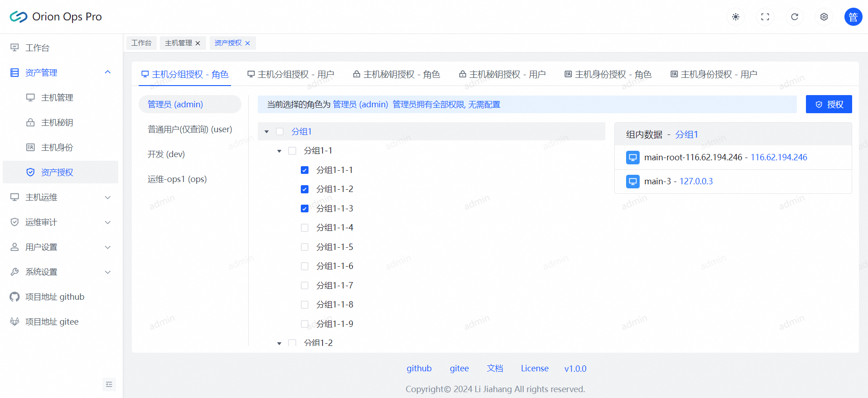Expand the 主机运维 sidebar menu
This screenshot has height=398, width=868.
[60, 197]
